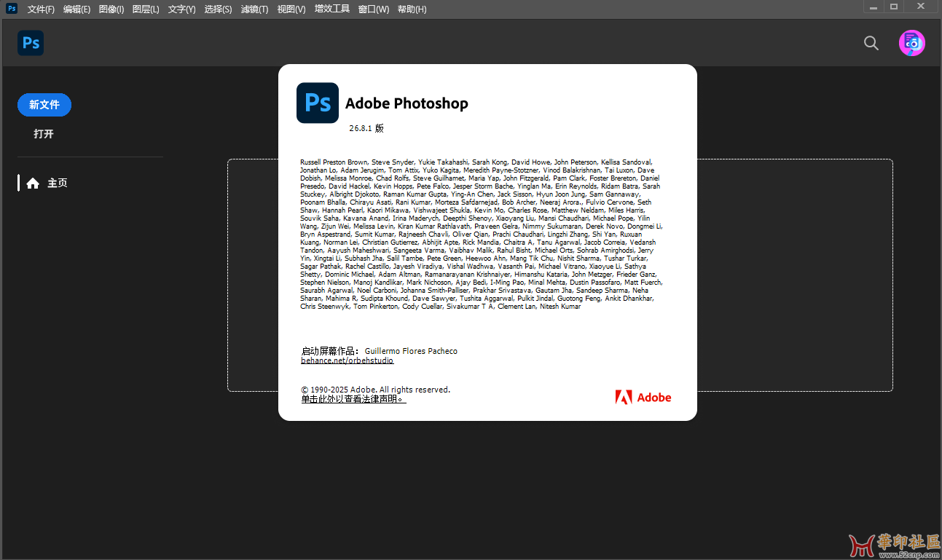Click the 新文件 button
The height and width of the screenshot is (560, 942).
pos(44,105)
